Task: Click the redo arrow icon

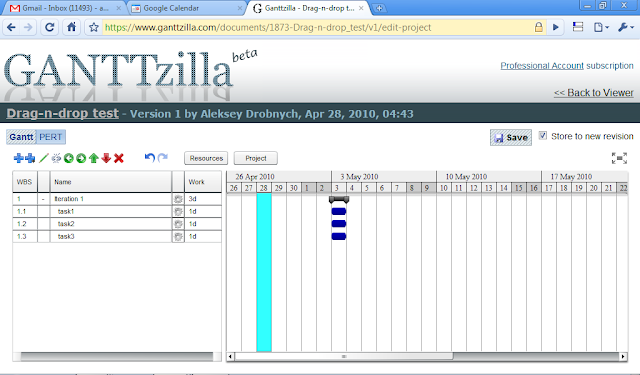Action: (x=163, y=158)
